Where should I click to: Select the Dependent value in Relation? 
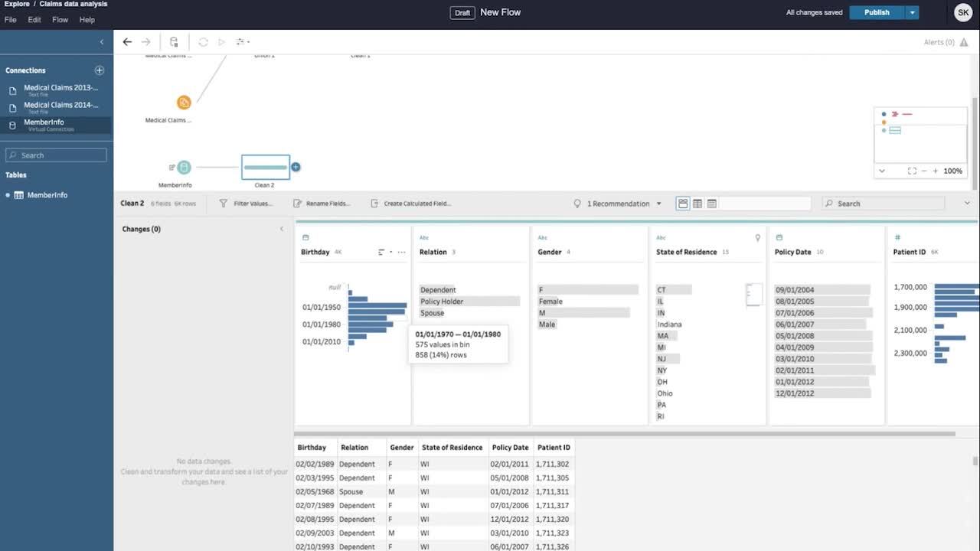tap(438, 290)
